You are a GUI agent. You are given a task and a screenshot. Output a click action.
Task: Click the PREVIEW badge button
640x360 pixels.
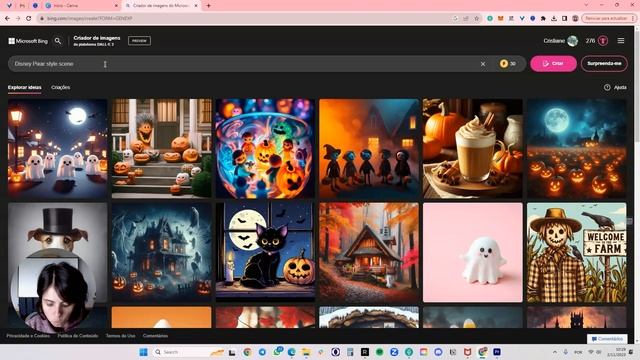pos(139,41)
